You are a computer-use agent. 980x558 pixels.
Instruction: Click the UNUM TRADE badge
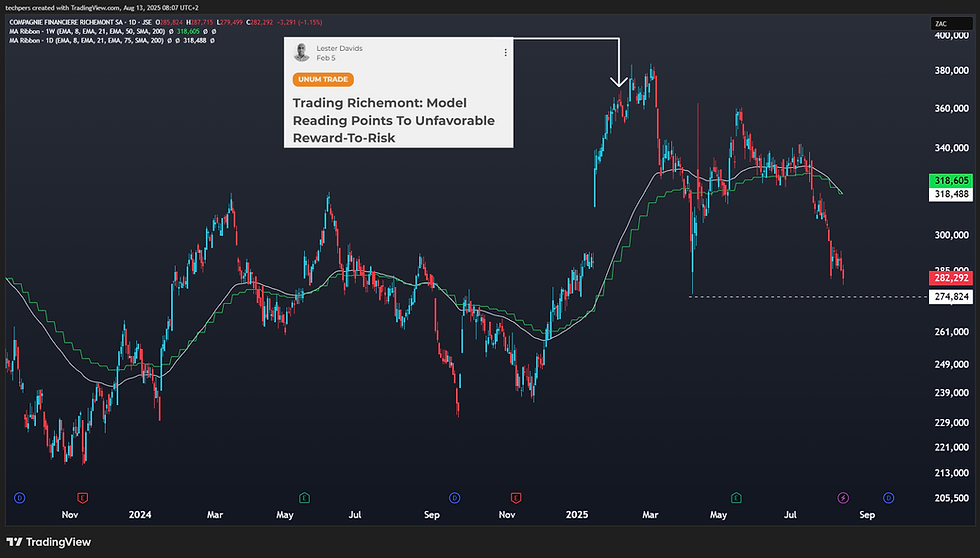tap(323, 79)
